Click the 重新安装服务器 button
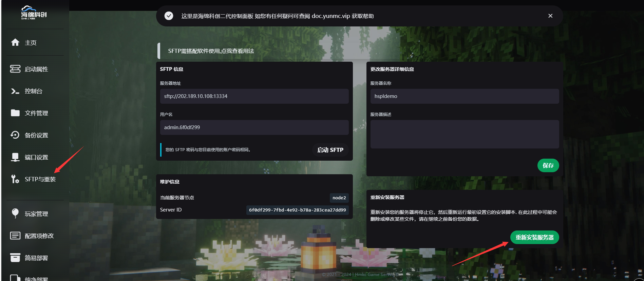The height and width of the screenshot is (281, 644). click(534, 237)
